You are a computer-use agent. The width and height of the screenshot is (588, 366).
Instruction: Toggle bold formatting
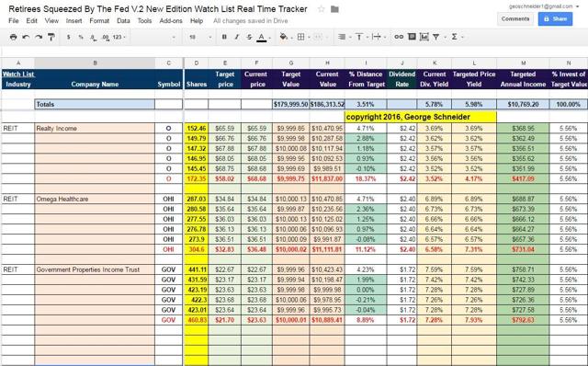pos(224,37)
